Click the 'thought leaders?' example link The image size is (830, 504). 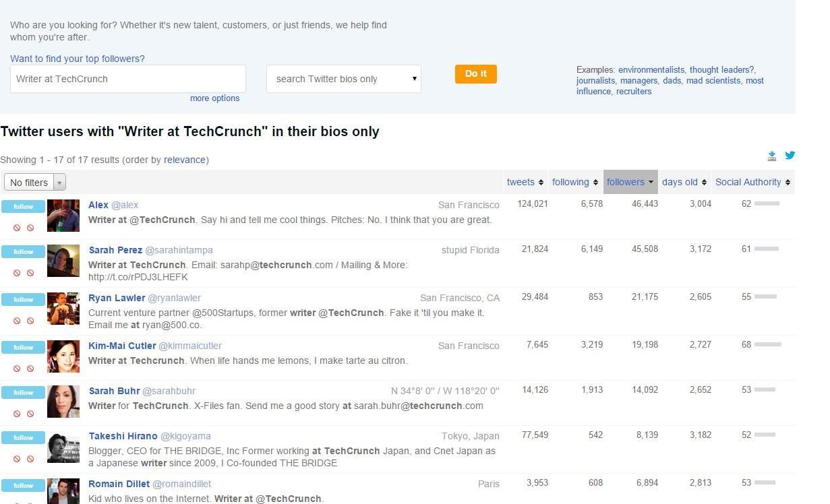point(721,70)
